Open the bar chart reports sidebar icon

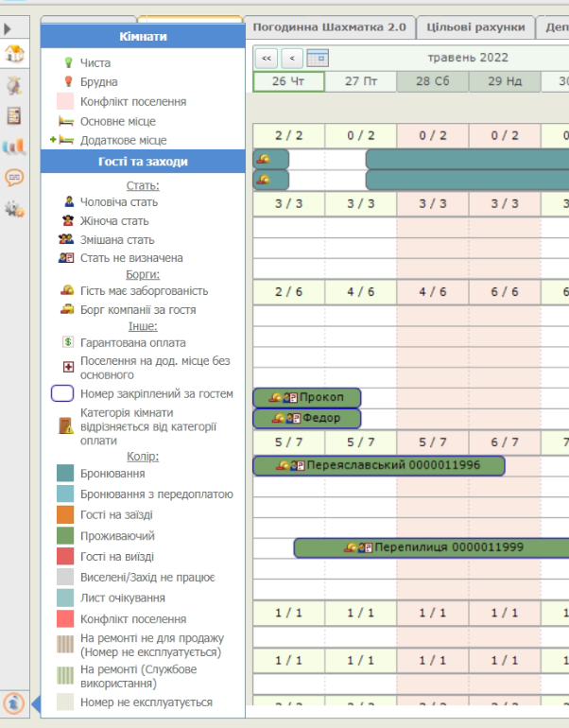point(14,147)
